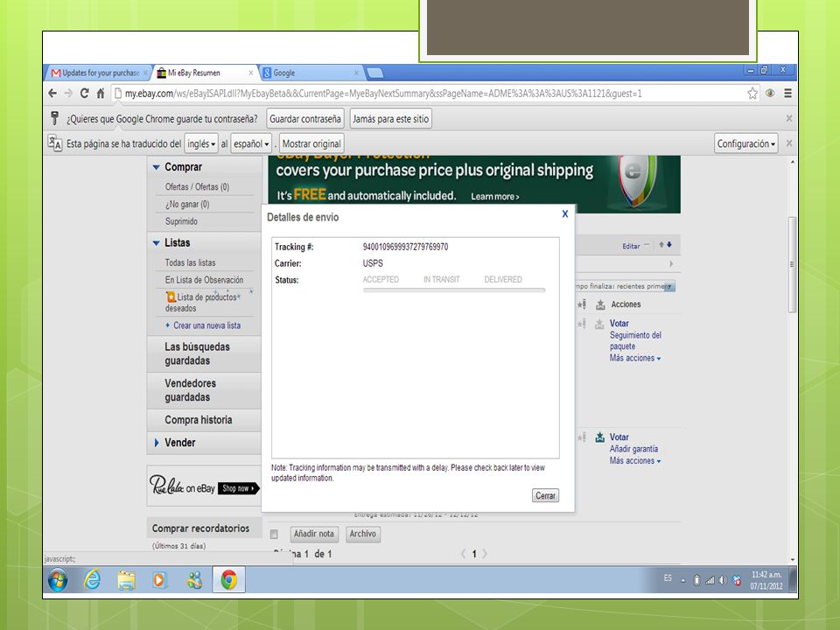
Task: Dismiss the save password bar
Action: coord(788,118)
